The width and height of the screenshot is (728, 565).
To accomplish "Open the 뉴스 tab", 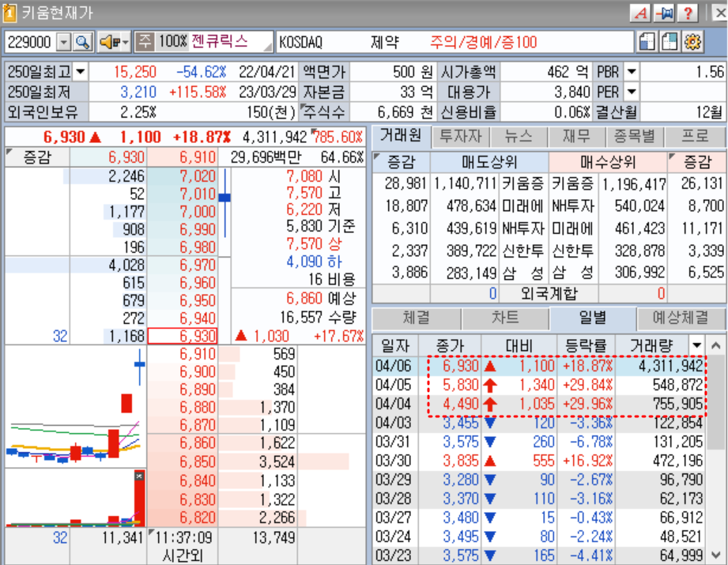I will (x=519, y=137).
